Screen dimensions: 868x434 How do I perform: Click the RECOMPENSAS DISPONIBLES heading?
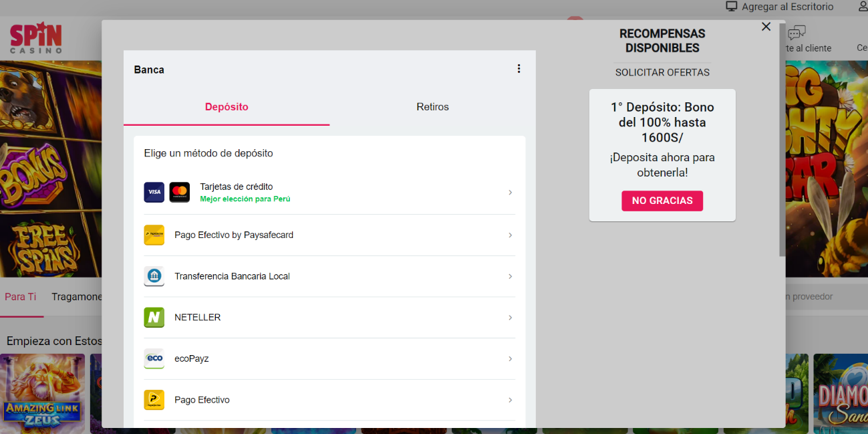click(662, 41)
